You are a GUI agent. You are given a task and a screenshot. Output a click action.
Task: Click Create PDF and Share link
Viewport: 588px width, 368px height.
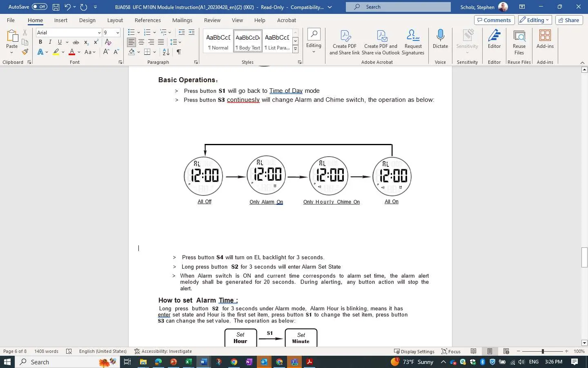[x=345, y=42]
